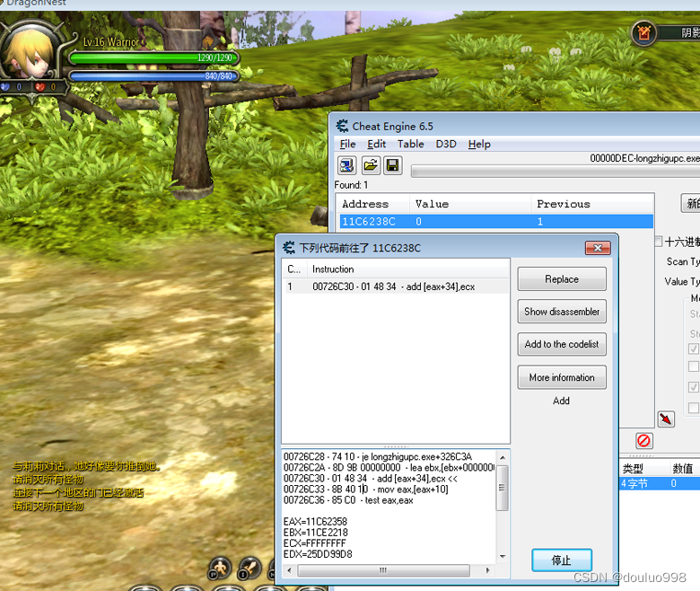Viewport: 700px width, 591px height.
Task: Click the ECX=FFFFFFFF register value
Action: pos(314,543)
